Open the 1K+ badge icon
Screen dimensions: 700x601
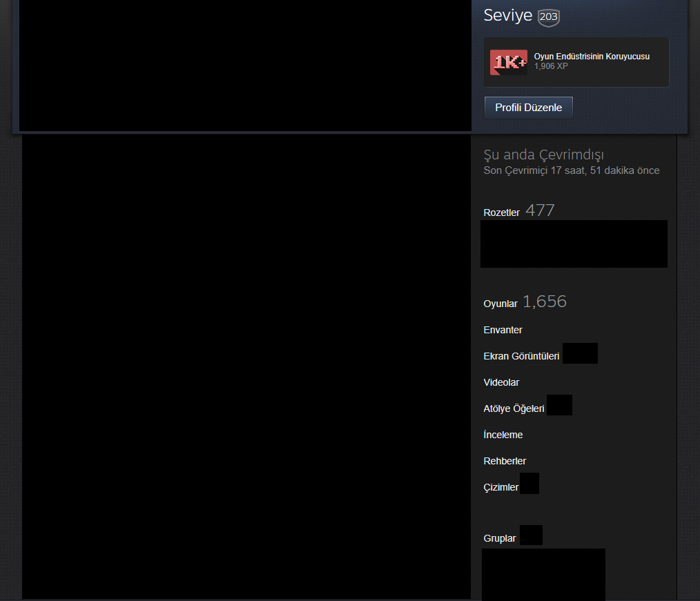[509, 63]
